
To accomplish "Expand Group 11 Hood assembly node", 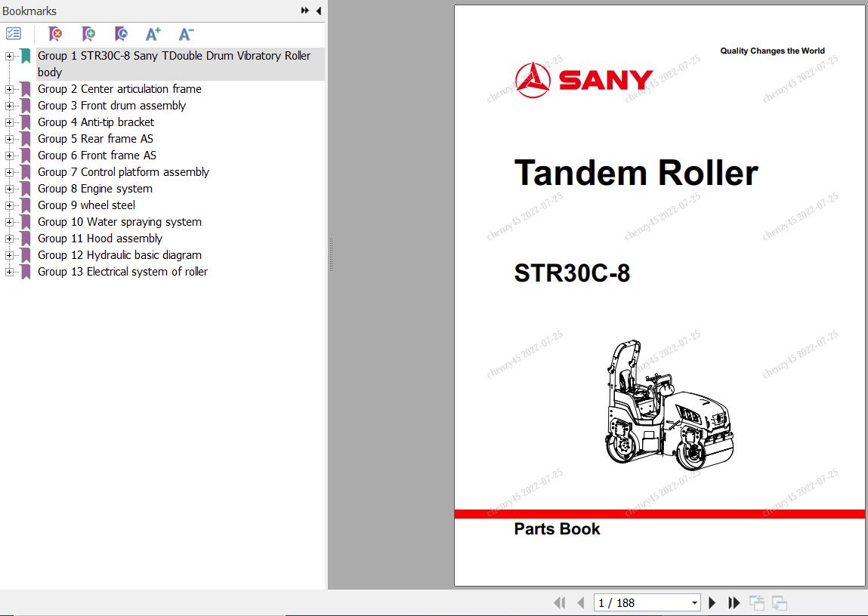I will [x=9, y=239].
